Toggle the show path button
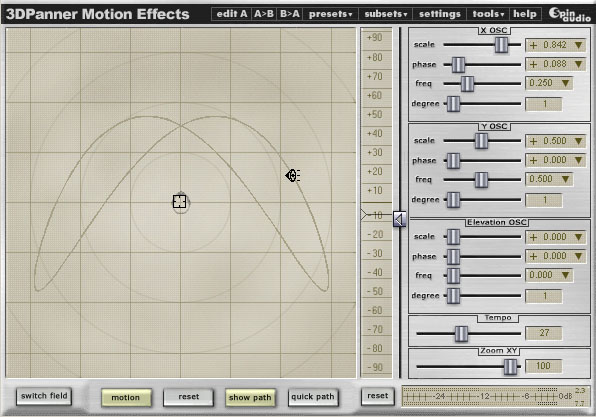The height and width of the screenshot is (417, 596). pyautogui.click(x=250, y=398)
